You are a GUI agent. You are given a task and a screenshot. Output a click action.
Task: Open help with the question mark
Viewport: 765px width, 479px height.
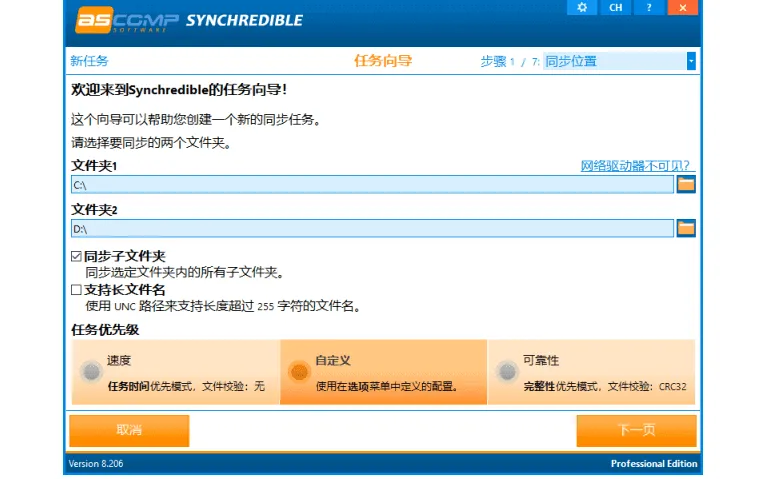pos(649,7)
